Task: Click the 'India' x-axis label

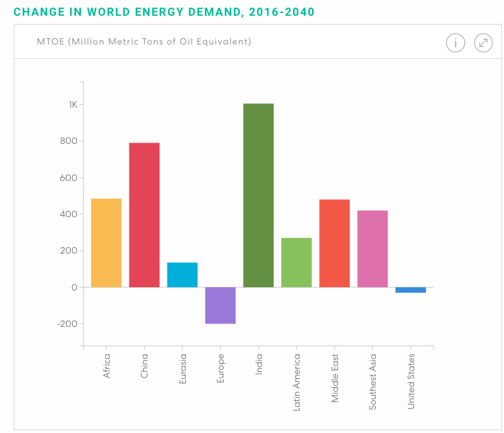Action: (x=259, y=363)
